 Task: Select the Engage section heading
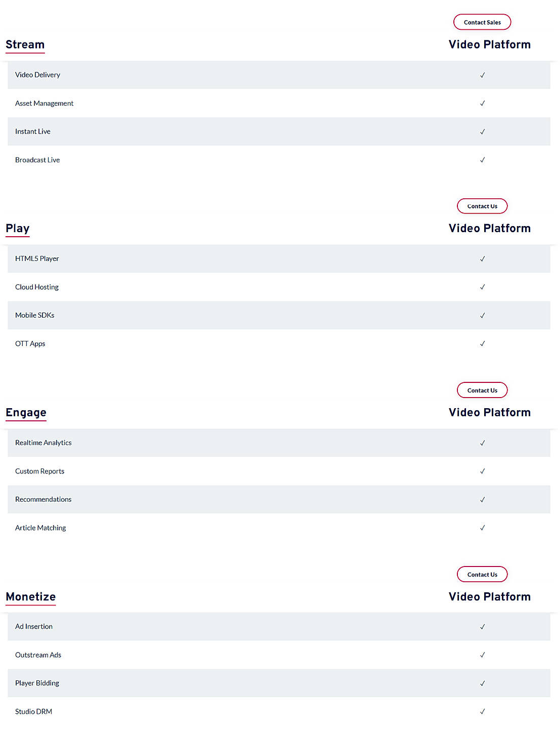[x=26, y=413]
